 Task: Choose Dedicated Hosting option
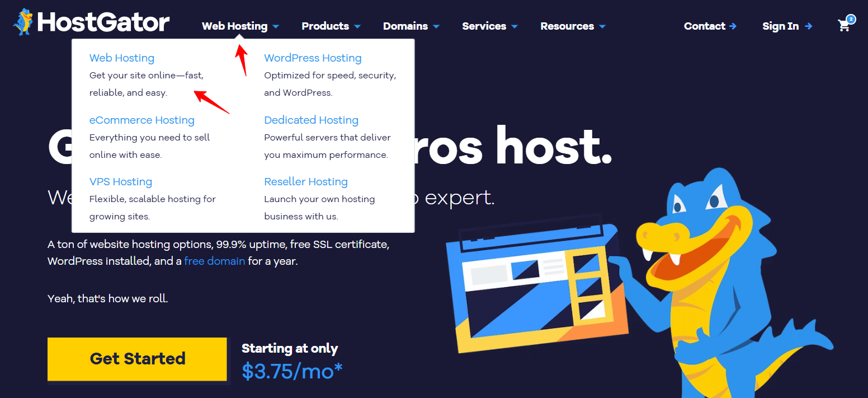point(311,120)
